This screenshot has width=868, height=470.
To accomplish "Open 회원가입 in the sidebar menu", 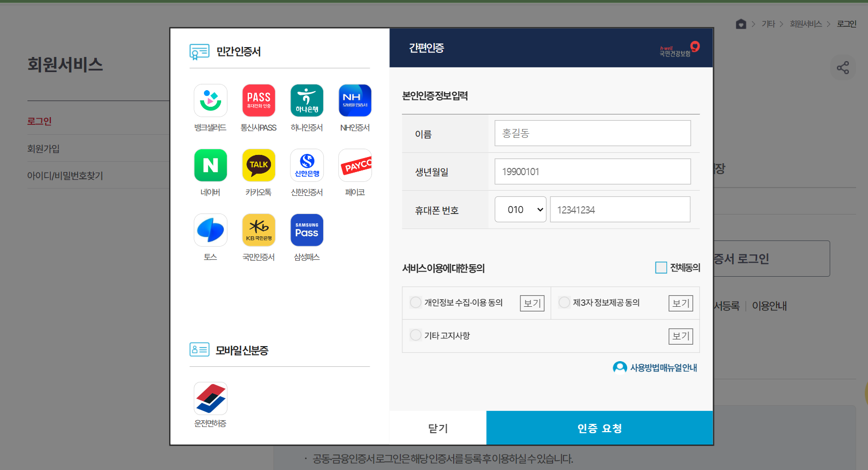I will click(x=44, y=149).
